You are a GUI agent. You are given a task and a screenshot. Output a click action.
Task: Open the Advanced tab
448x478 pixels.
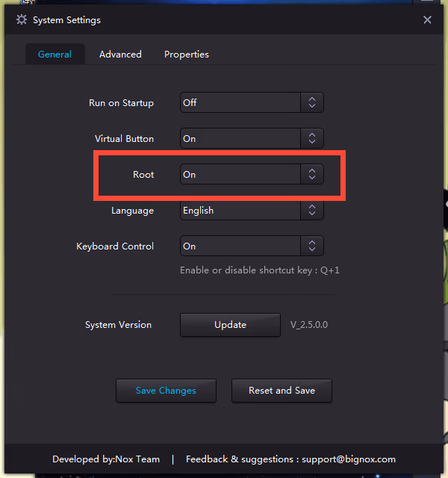point(120,55)
